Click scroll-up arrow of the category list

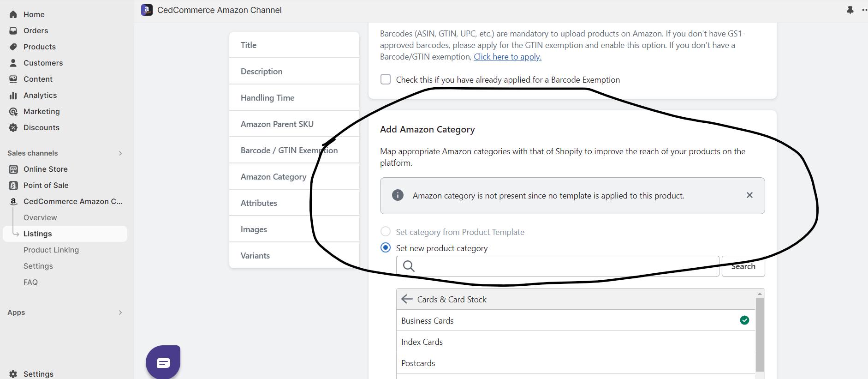760,294
